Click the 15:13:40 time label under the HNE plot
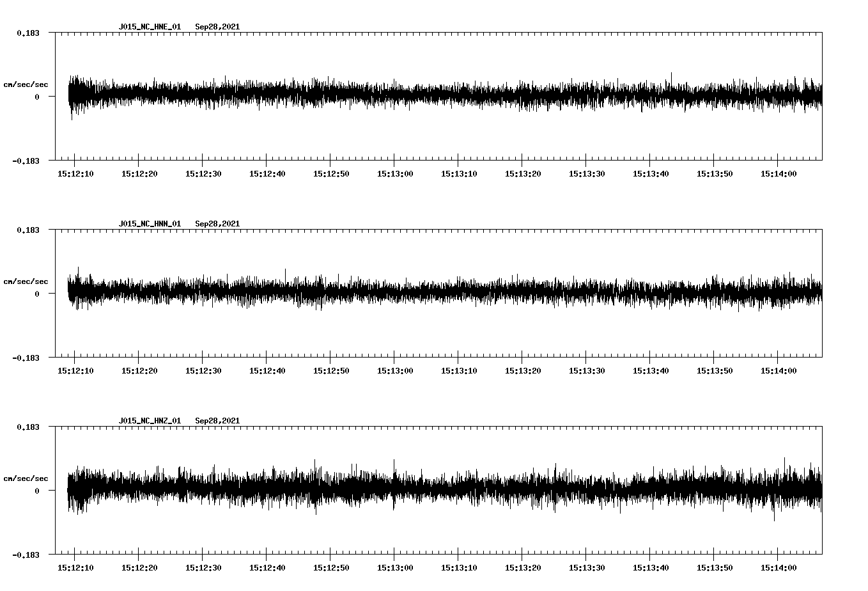This screenshot has height=591, width=868. click(x=651, y=173)
